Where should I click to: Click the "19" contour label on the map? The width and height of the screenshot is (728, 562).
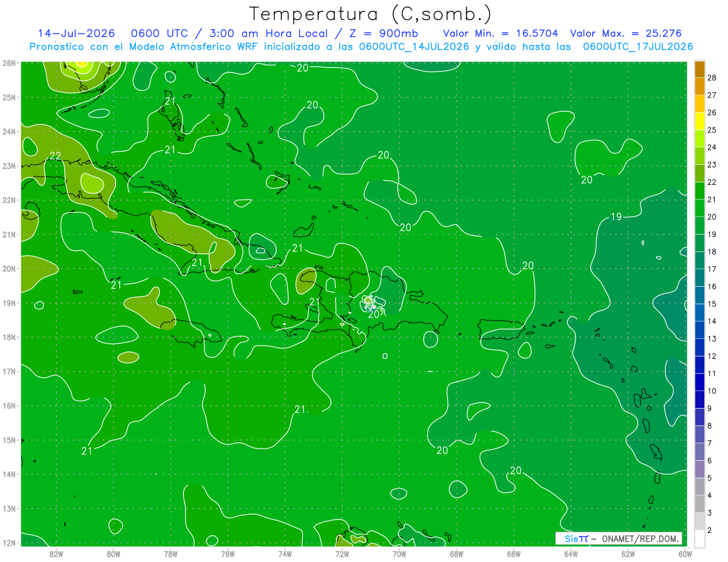[x=616, y=216]
